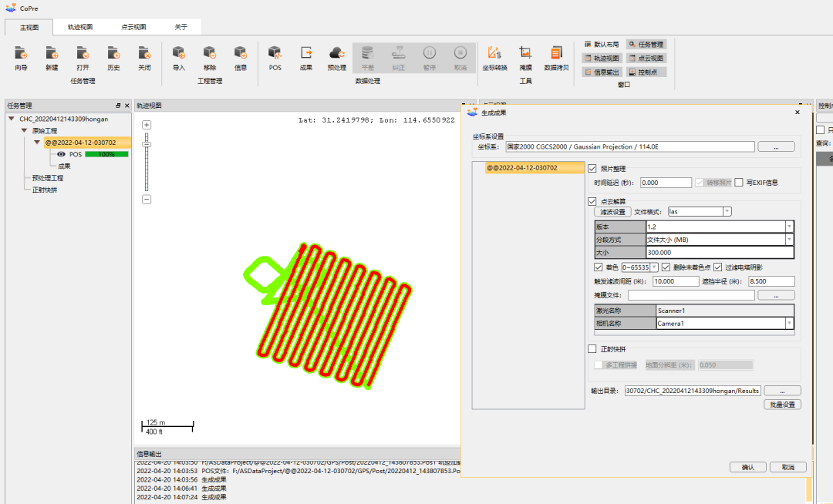
Task: Switch to the 轨迹视图 ribbon tab
Action: (79, 27)
